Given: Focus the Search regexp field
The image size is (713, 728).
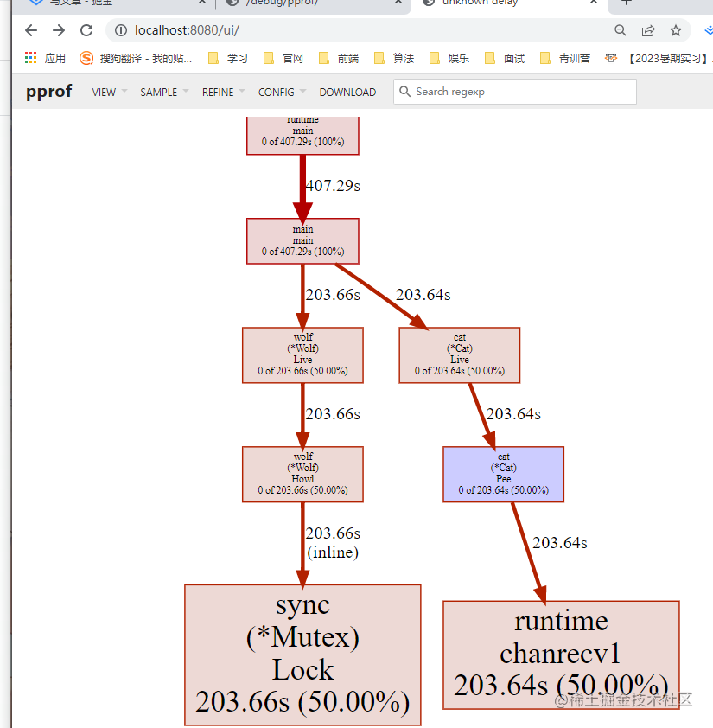Looking at the screenshot, I should click(x=515, y=92).
